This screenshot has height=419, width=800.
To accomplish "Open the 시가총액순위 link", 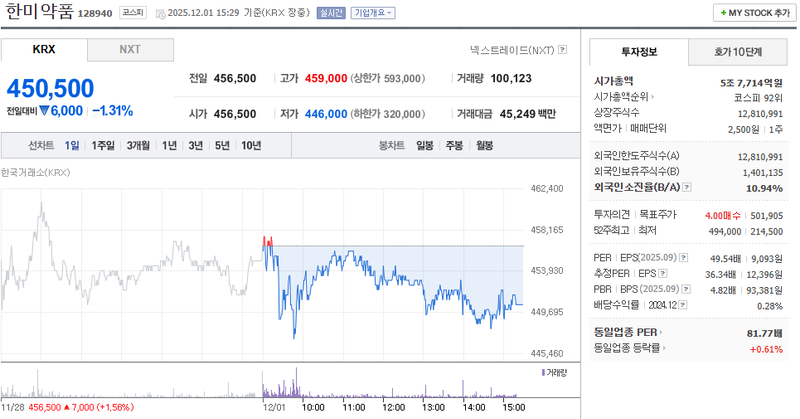I will [x=624, y=96].
